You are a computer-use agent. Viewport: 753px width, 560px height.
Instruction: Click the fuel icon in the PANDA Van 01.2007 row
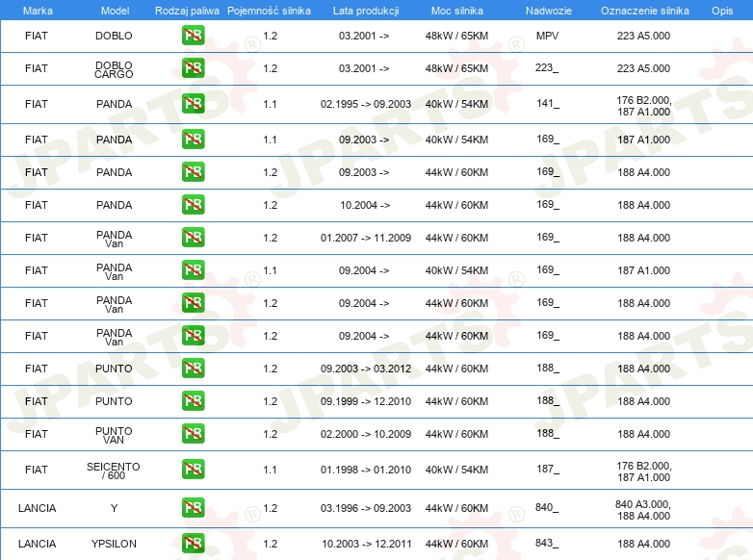193,238
